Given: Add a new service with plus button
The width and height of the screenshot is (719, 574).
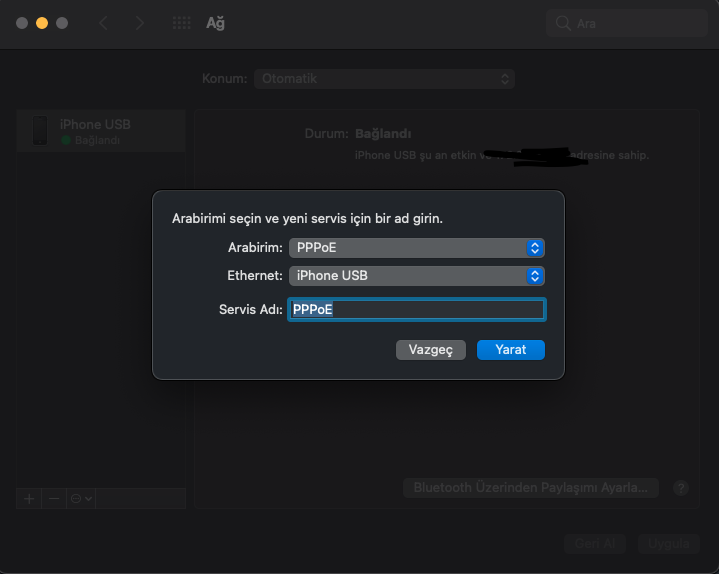Looking at the screenshot, I should coord(29,498).
